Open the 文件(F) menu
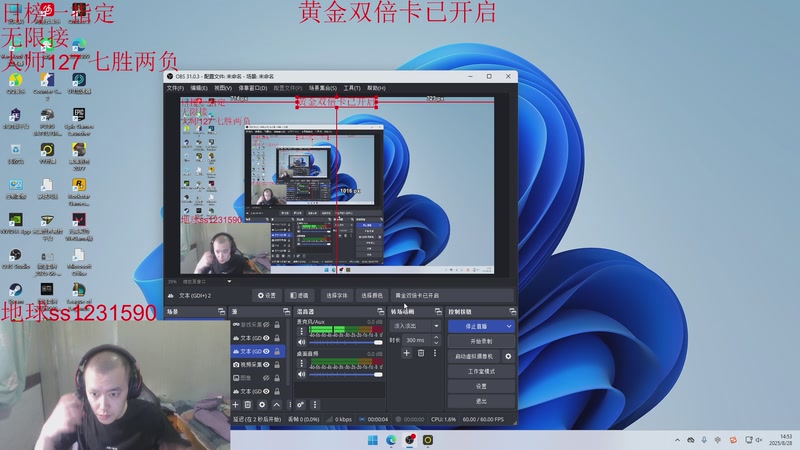This screenshot has height=450, width=800. click(x=175, y=88)
